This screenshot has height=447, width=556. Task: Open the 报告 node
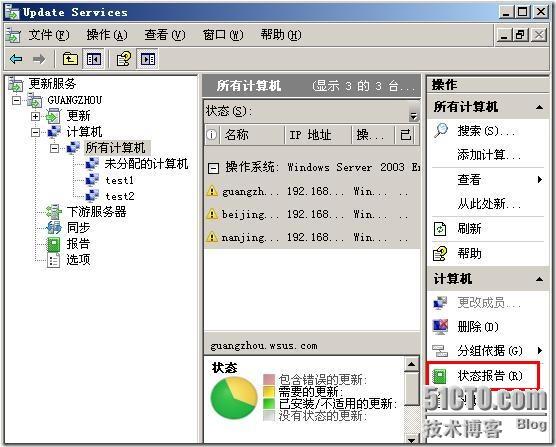78,244
